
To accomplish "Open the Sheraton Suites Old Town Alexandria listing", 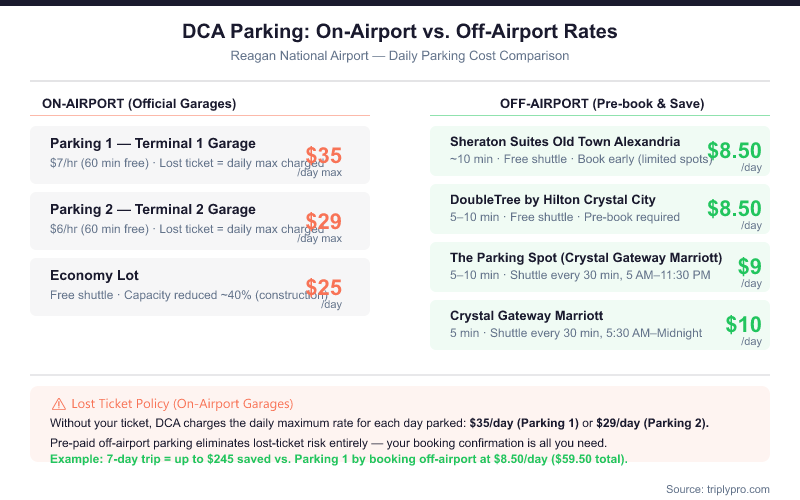I will [x=565, y=141].
